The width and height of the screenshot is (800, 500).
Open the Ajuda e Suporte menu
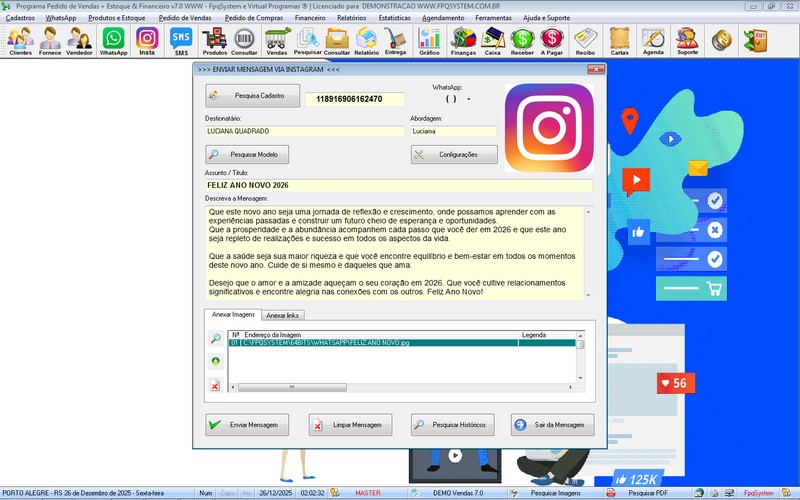pyautogui.click(x=546, y=18)
